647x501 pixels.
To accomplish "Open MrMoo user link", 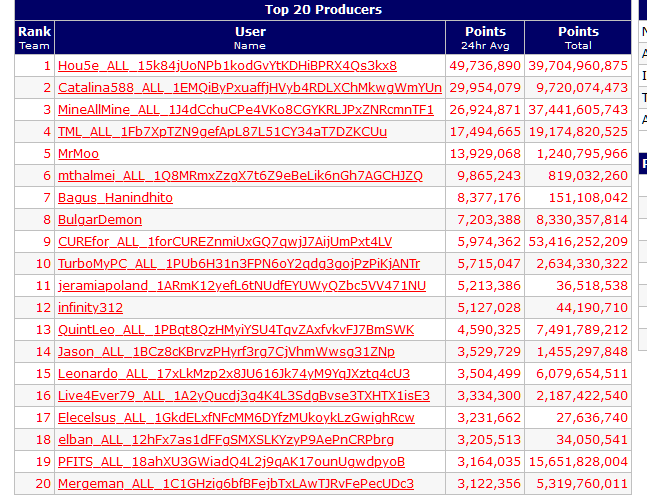I will 78,154.
